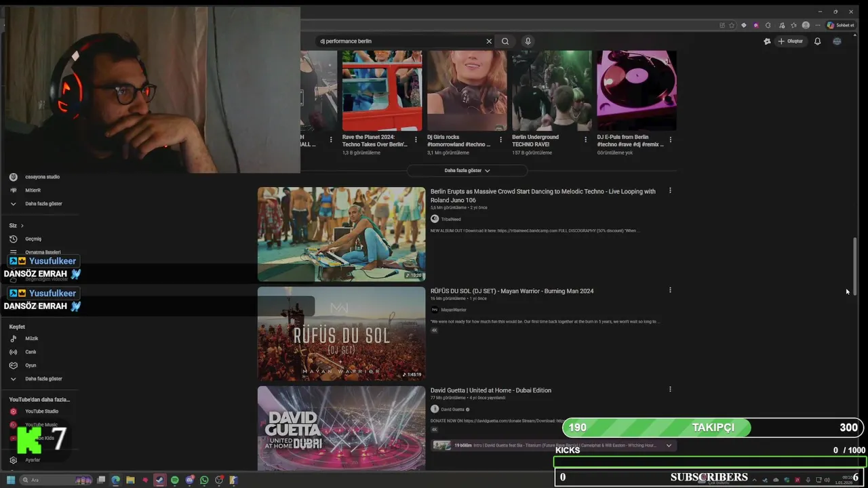Open more options for Dj Girls rocks short
The image size is (868, 488).
coord(500,140)
